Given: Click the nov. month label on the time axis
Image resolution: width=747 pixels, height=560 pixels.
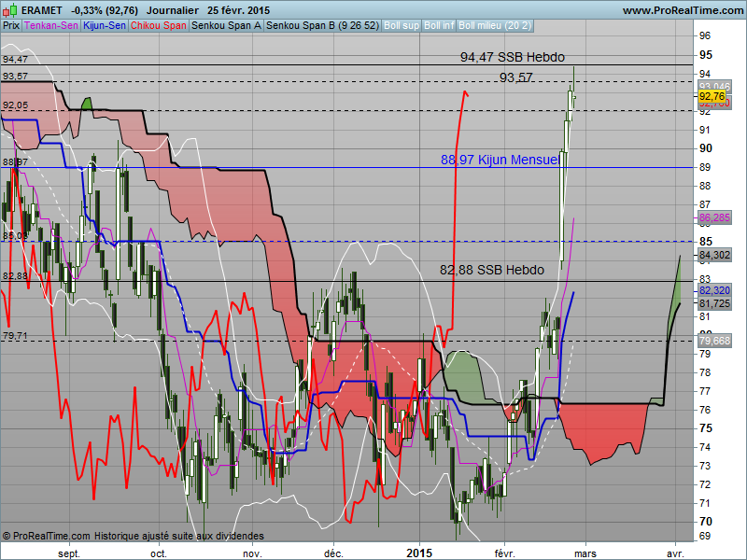Looking at the screenshot, I should pyautogui.click(x=252, y=553).
